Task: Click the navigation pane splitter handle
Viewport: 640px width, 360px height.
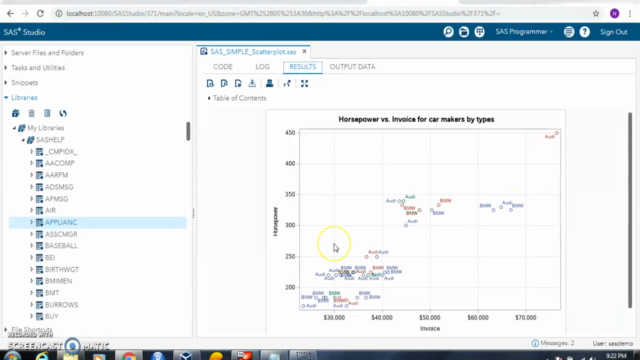Action: 193,213
